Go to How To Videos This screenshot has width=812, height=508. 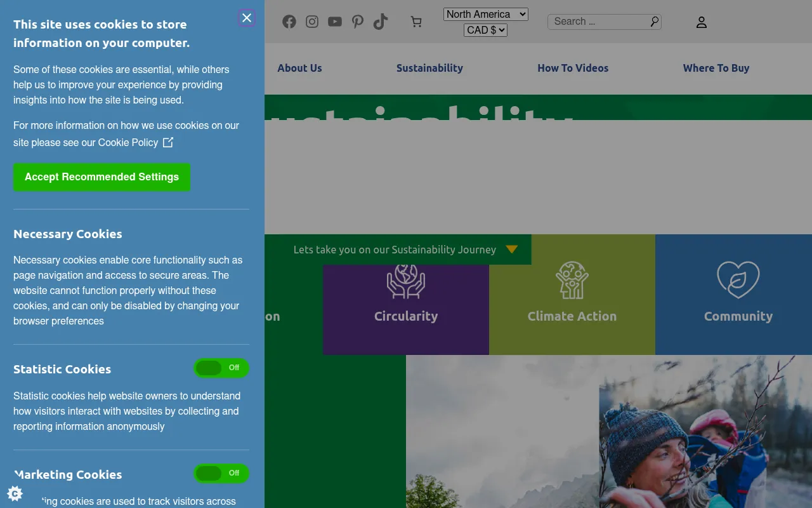(x=573, y=68)
